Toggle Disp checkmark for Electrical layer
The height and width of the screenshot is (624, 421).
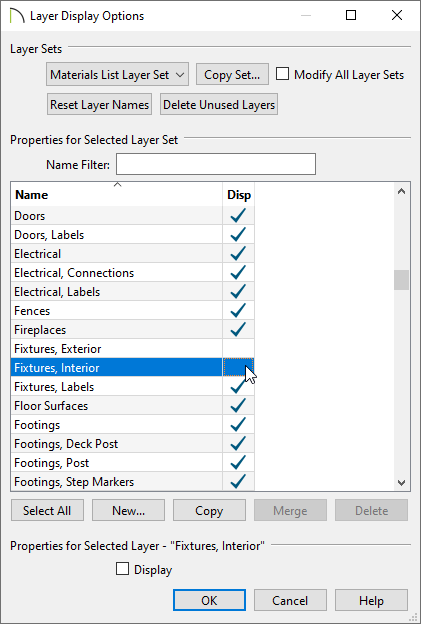pos(238,254)
